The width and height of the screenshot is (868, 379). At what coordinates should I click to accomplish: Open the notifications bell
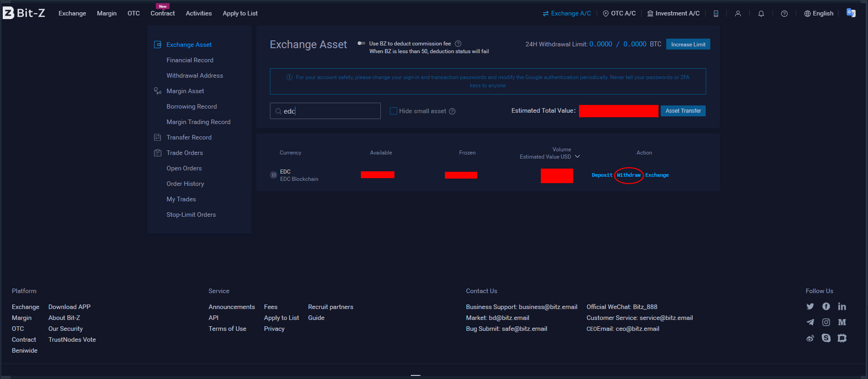click(761, 14)
